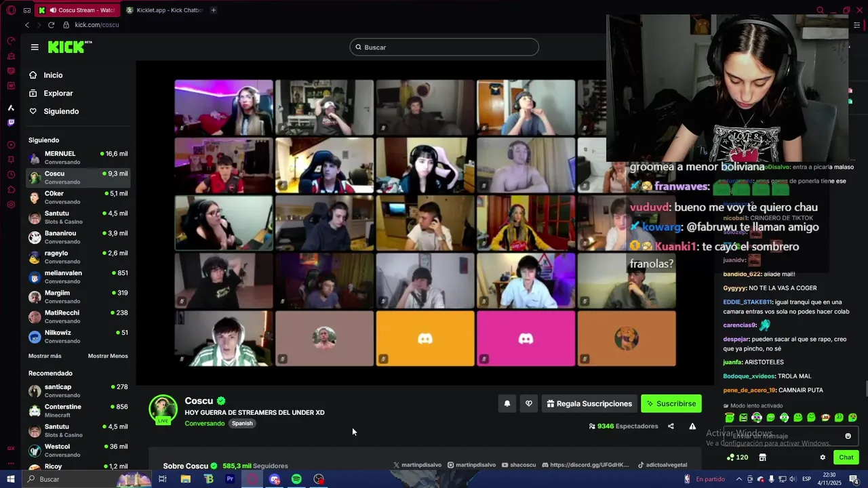Click the broken heart unfollow button
The image size is (868, 488).
(x=529, y=404)
